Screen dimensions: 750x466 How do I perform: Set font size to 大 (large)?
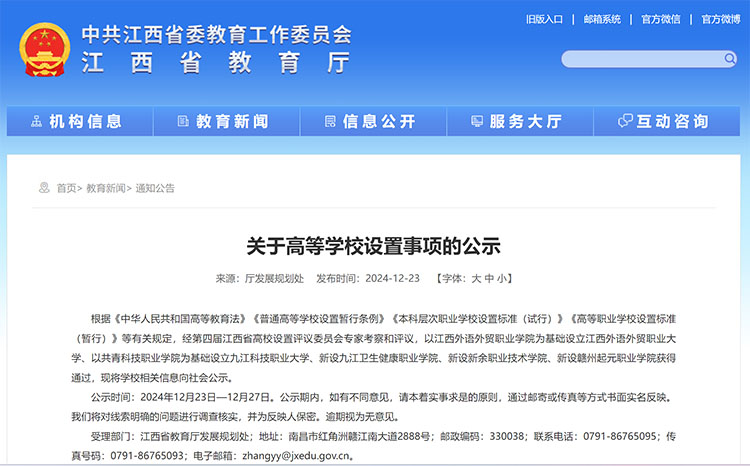pos(477,278)
